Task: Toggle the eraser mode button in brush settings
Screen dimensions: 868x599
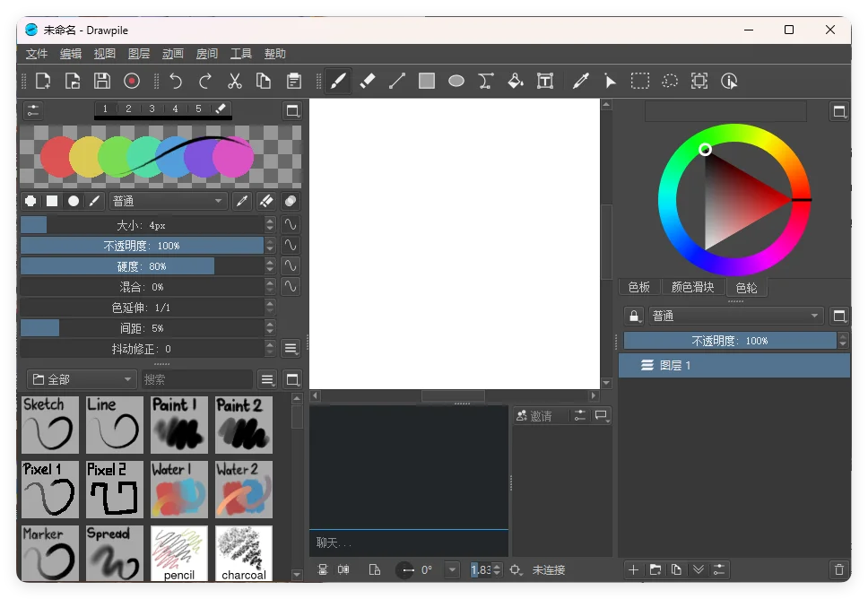Action: (x=265, y=201)
